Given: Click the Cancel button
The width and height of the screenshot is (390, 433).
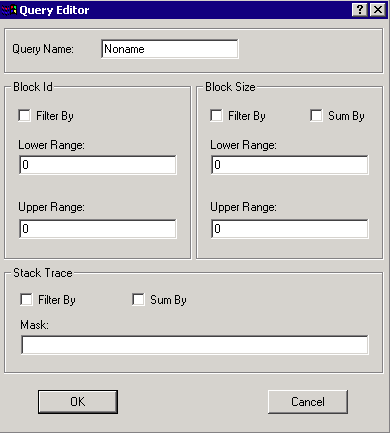Looking at the screenshot, I should click(x=308, y=402).
